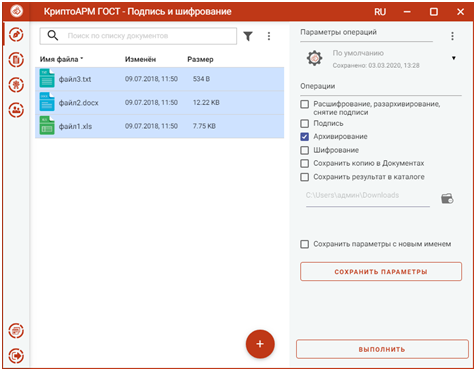Click the КриптоАРМ logo in title bar
The height and width of the screenshot is (371, 476).
tap(16, 11)
